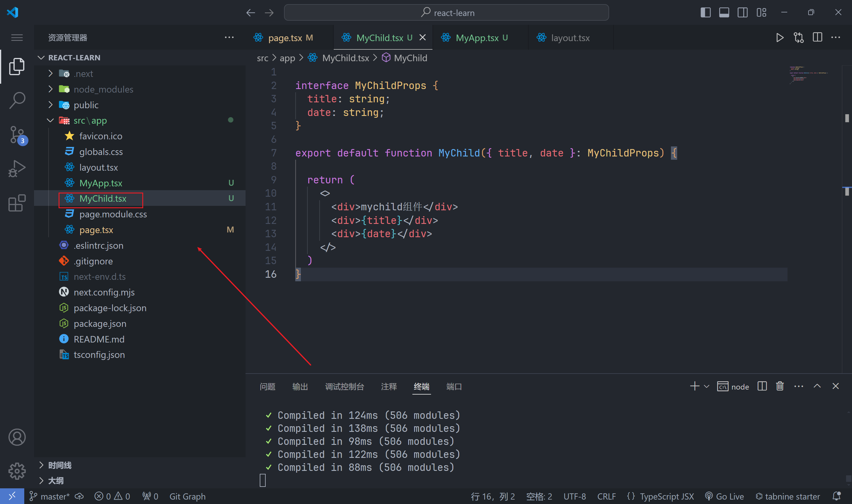Open Accounts icon in activity bar
This screenshot has width=852, height=504.
coord(17,437)
